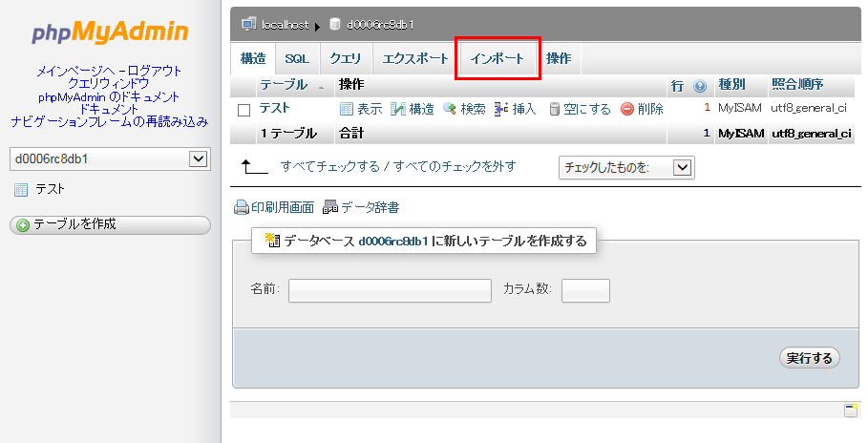Screen dimensions: 868x443
Task: Switch to the SQL tab
Action: point(297,58)
